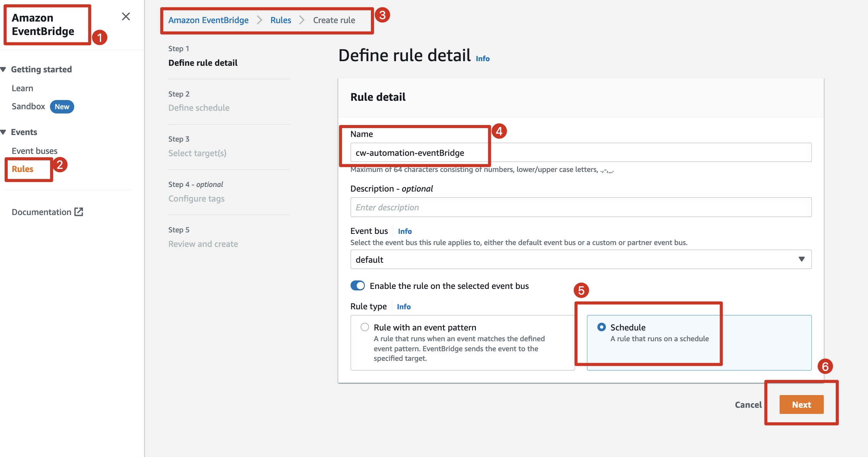Click Amazon EventBridge breadcrumb link
Viewport: 868px width, 457px height.
coord(208,20)
